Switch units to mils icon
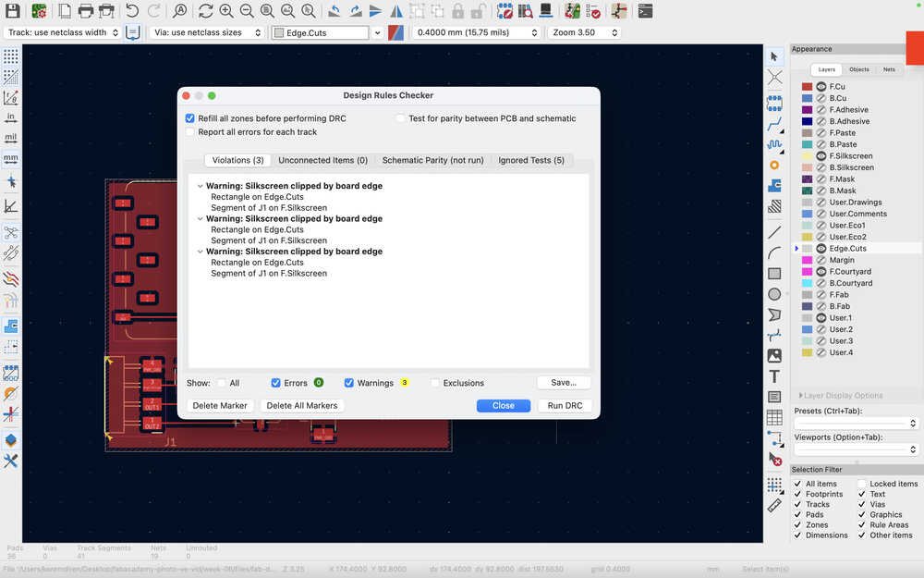Image resolution: width=924 pixels, height=578 pixels. point(10,138)
